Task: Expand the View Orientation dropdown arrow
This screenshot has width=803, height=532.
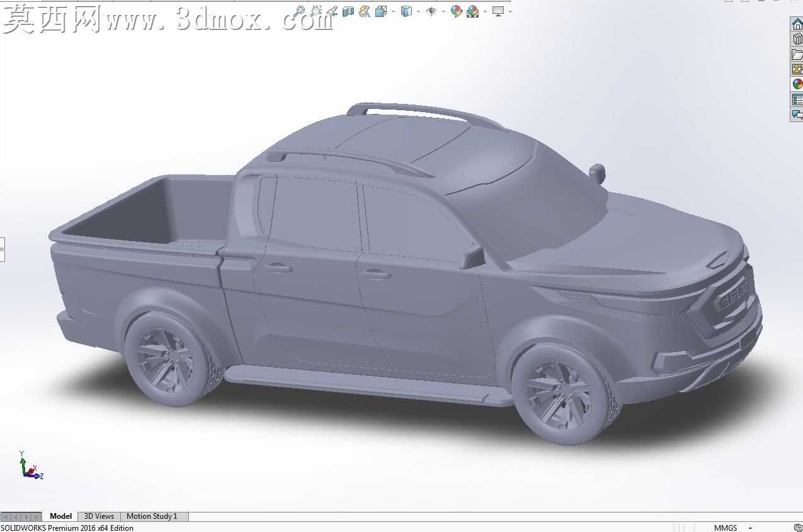Action: tap(393, 11)
